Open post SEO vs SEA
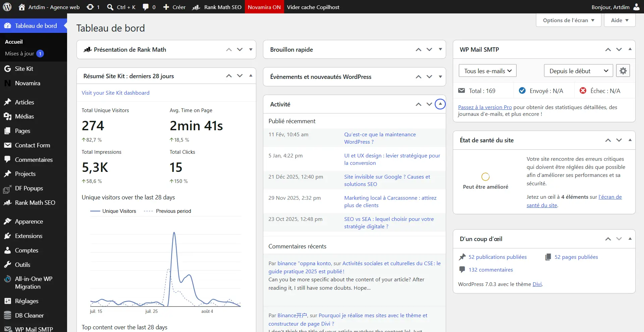This screenshot has width=644, height=332. [x=389, y=223]
